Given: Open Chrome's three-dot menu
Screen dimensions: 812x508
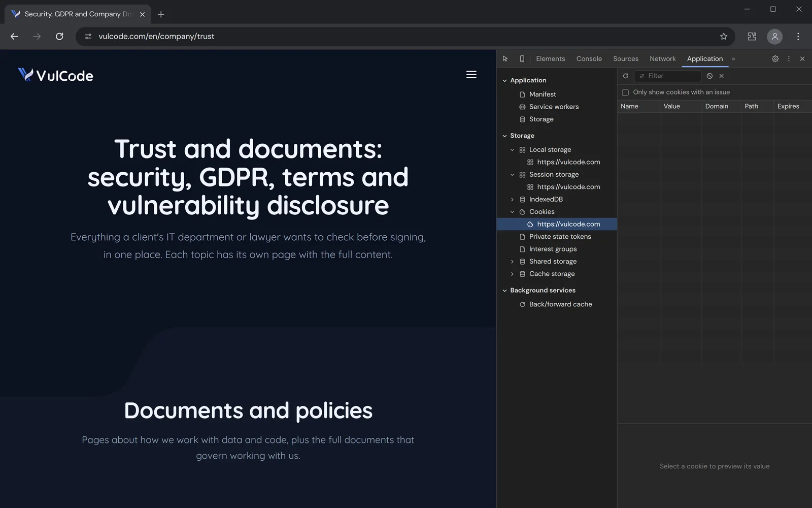Looking at the screenshot, I should point(798,37).
